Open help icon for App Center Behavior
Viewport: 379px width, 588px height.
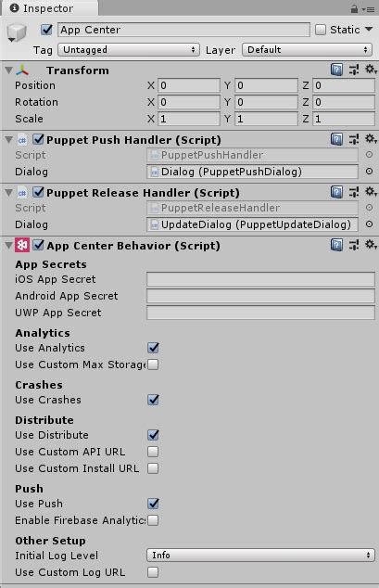[336, 245]
